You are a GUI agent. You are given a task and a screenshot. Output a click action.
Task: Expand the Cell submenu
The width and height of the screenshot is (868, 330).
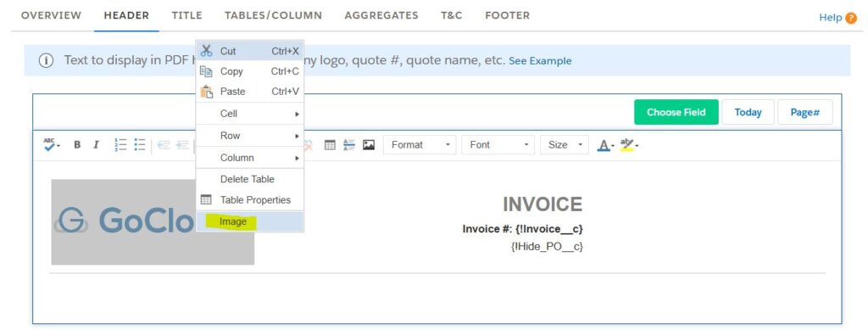pyautogui.click(x=250, y=114)
